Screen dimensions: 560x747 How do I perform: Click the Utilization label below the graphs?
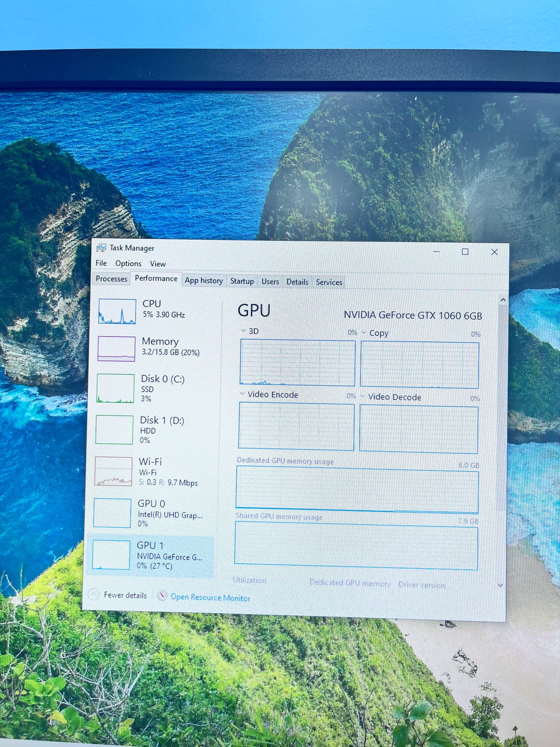point(250,580)
